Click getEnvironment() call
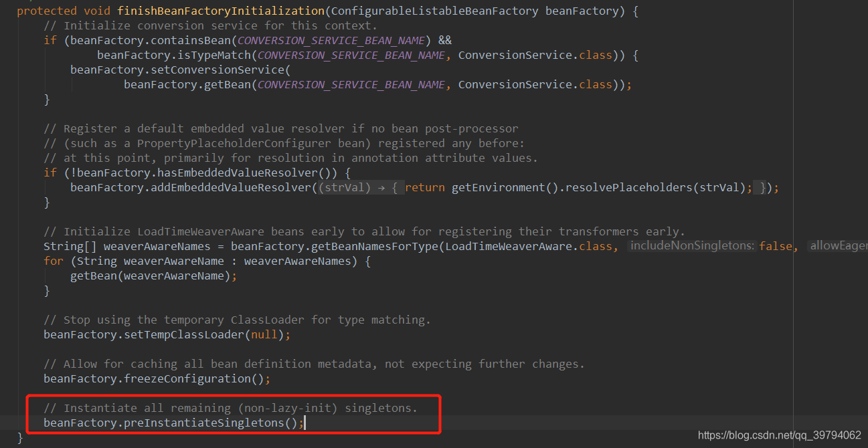 [505, 187]
